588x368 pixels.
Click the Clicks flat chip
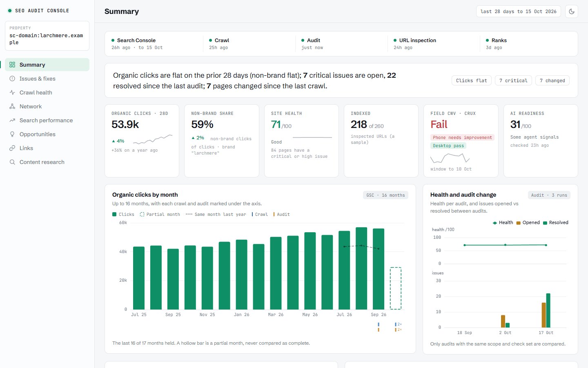pos(472,81)
